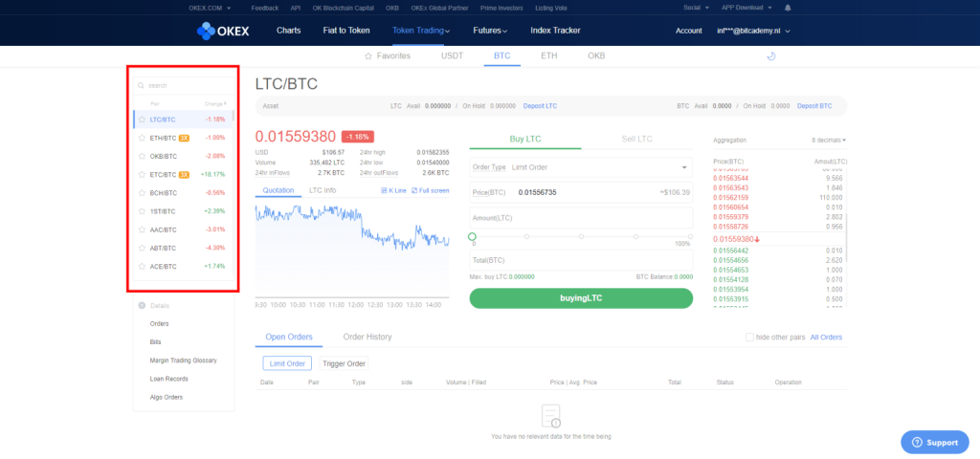
Task: Open All Orders link
Action: pyautogui.click(x=826, y=338)
